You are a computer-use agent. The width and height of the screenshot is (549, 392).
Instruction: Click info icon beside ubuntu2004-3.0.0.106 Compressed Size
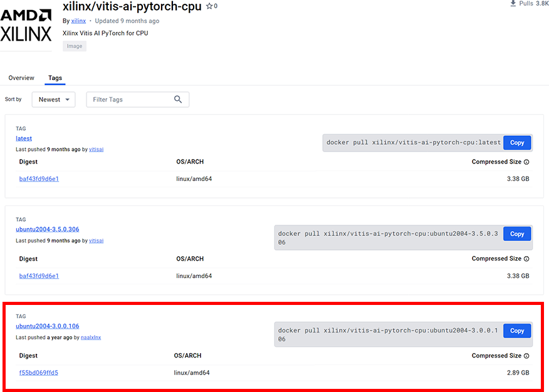click(526, 356)
